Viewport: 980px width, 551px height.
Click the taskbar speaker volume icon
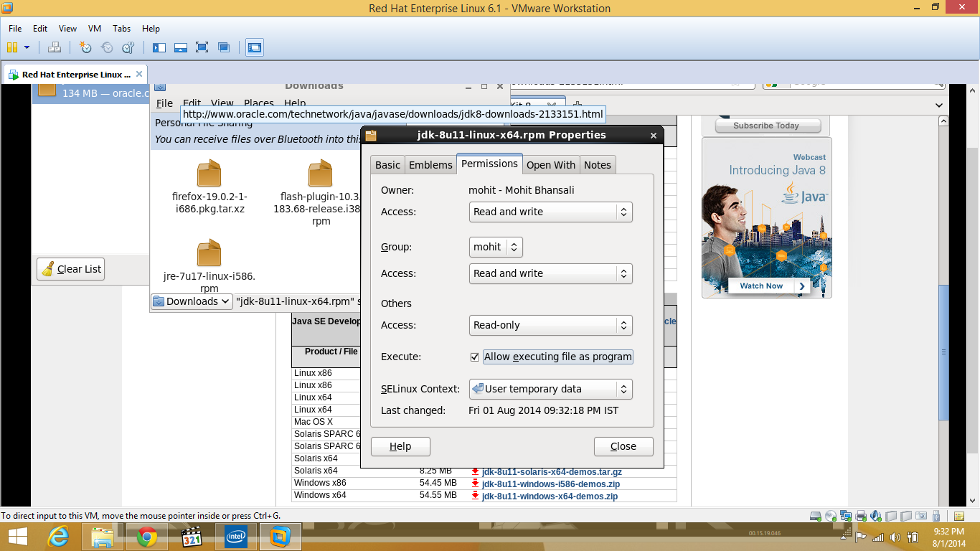point(895,537)
